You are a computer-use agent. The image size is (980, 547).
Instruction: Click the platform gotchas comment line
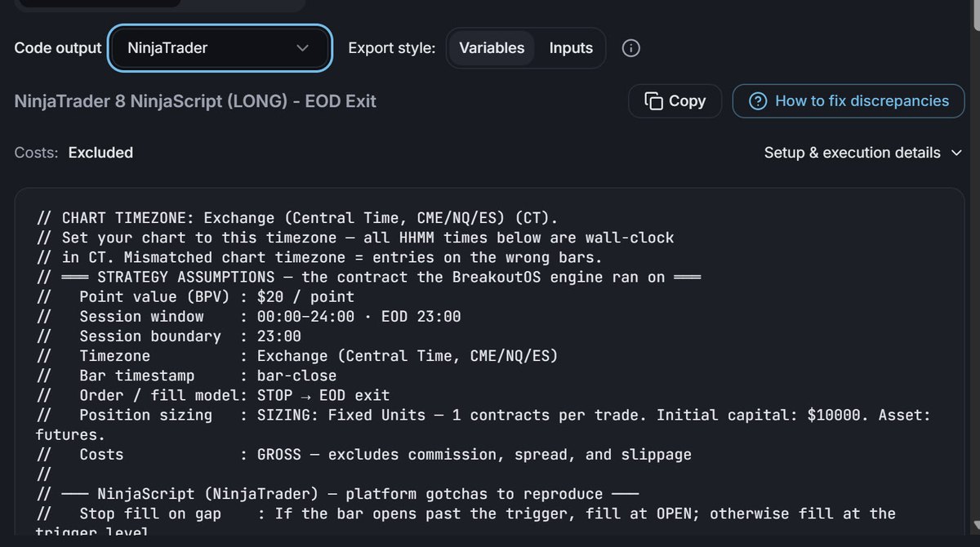[338, 494]
